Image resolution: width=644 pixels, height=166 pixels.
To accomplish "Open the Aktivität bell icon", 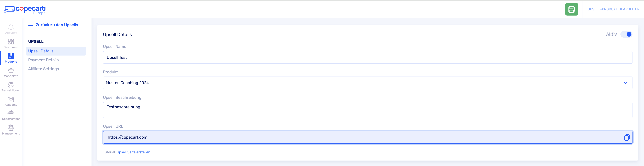I will (x=11, y=27).
